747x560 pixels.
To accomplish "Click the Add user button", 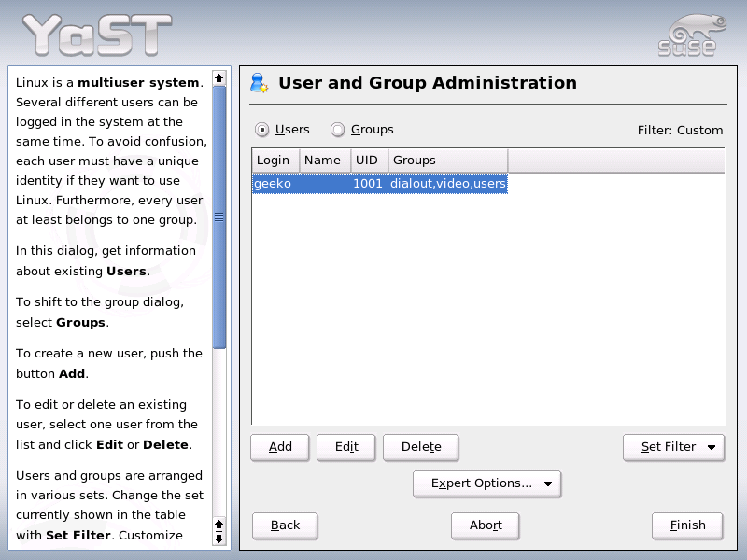I will pos(280,447).
